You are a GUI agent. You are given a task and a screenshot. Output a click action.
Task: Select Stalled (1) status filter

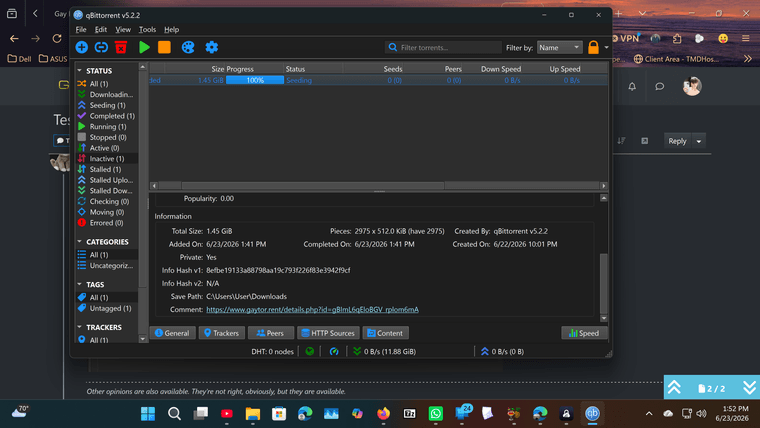pos(107,169)
